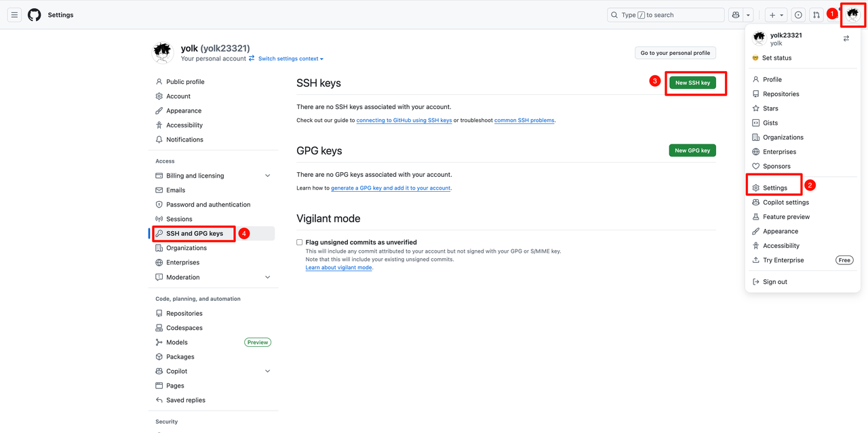Expand the Copilot sidebar section
The image size is (868, 433).
pos(267,371)
